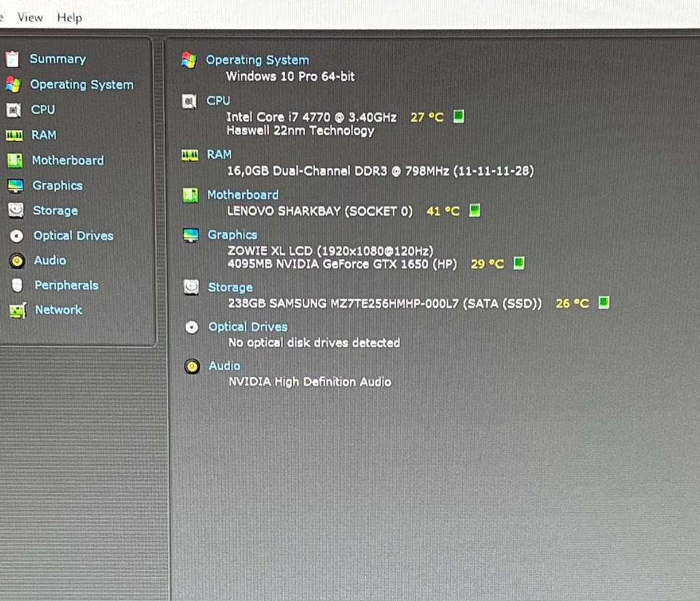
Task: Click the 238GB SAMSUNG SSD line
Action: (385, 303)
